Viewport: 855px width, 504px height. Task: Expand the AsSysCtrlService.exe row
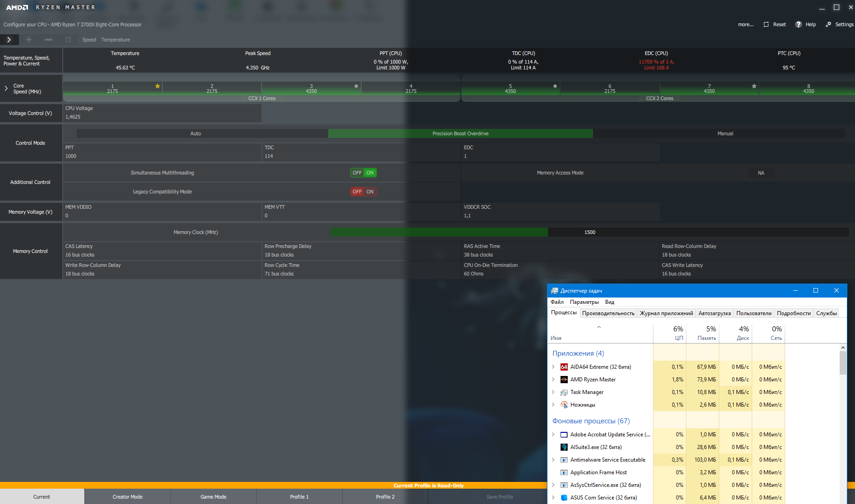[x=553, y=485]
